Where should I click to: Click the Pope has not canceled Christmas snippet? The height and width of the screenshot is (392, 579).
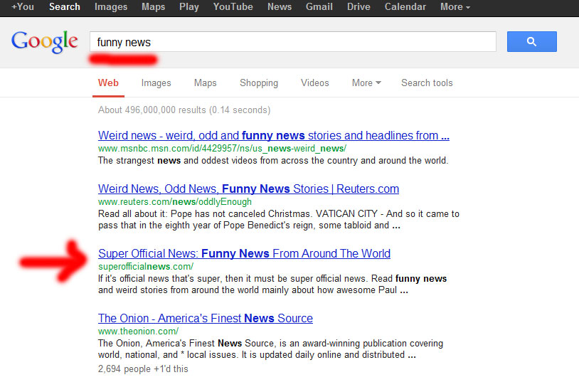[279, 219]
